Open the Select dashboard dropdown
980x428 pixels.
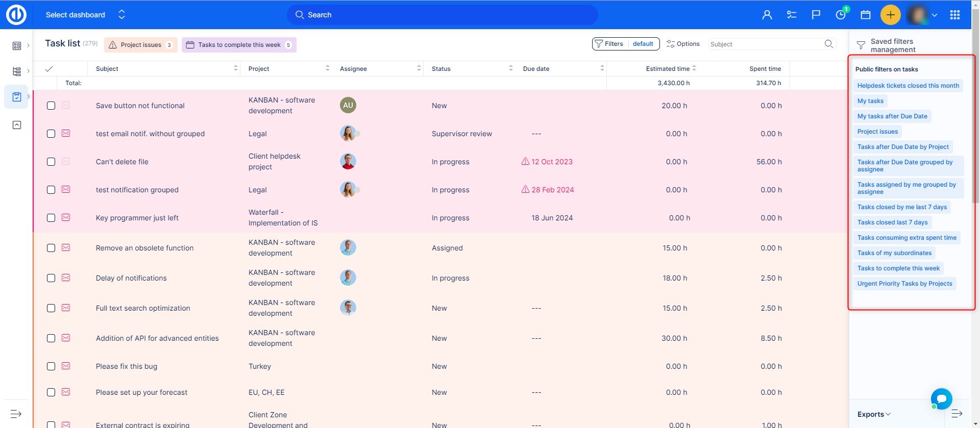85,15
